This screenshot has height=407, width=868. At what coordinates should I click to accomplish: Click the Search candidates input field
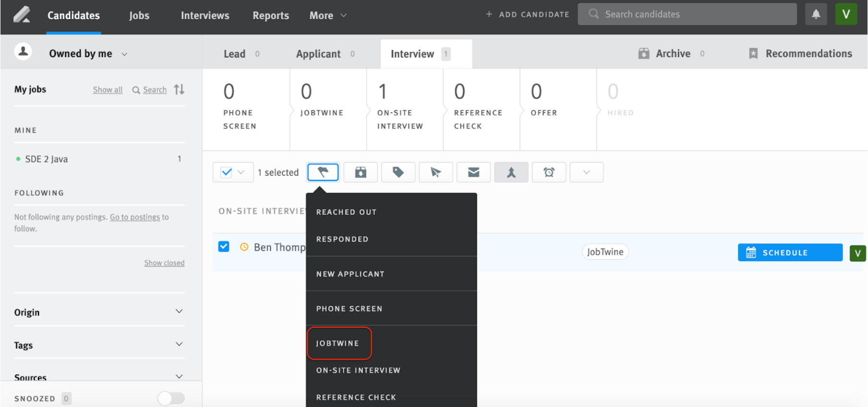(x=687, y=14)
